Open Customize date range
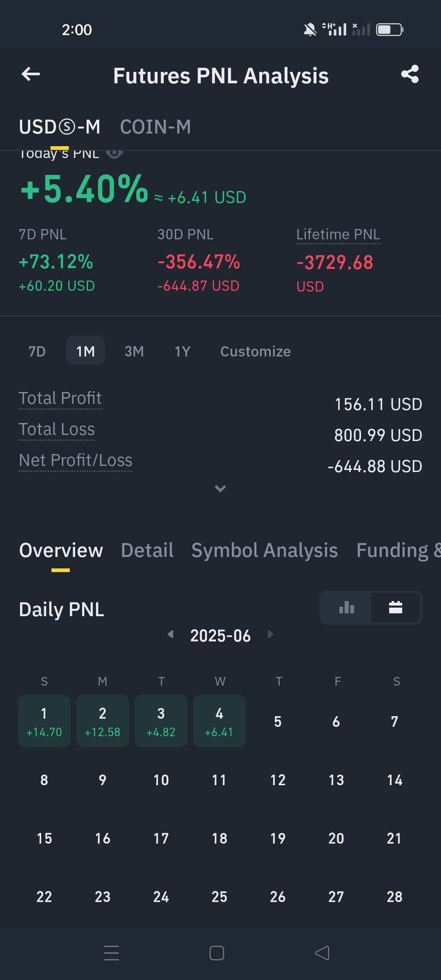Viewport: 441px width, 980px height. click(x=256, y=351)
